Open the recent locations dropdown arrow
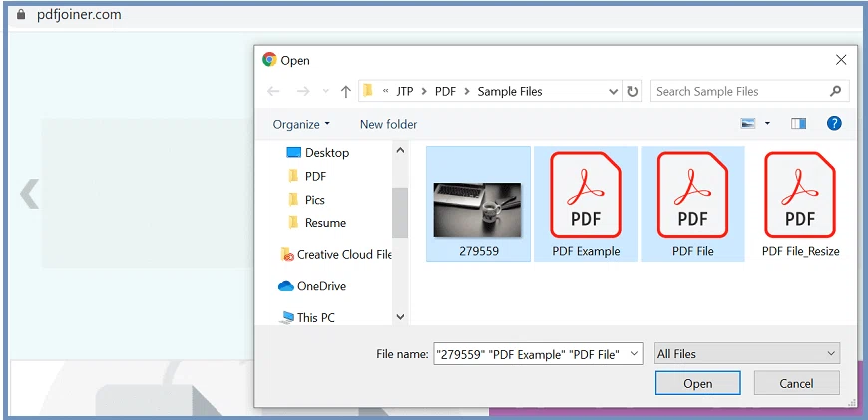The image size is (868, 420). [326, 92]
